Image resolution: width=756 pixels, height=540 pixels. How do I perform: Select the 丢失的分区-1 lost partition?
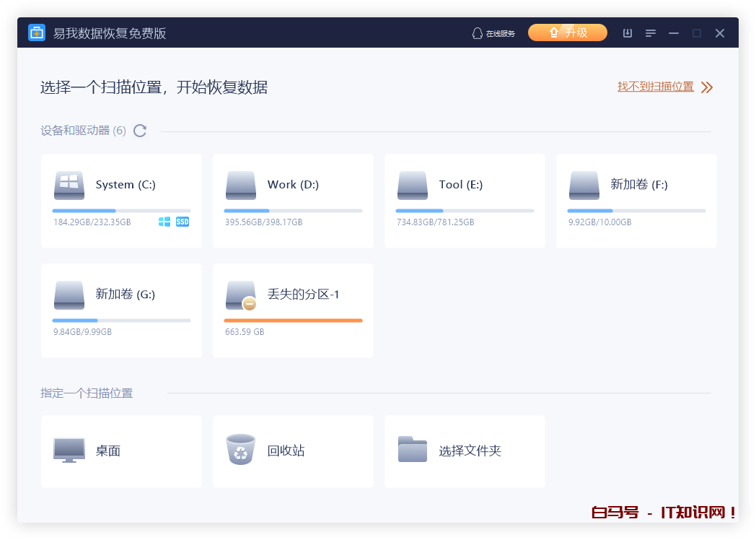293,310
